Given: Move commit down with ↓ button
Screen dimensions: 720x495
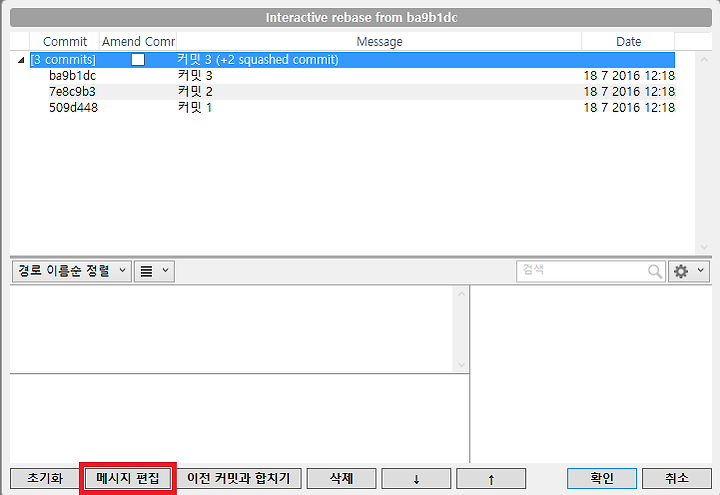Looking at the screenshot, I should point(416,478).
